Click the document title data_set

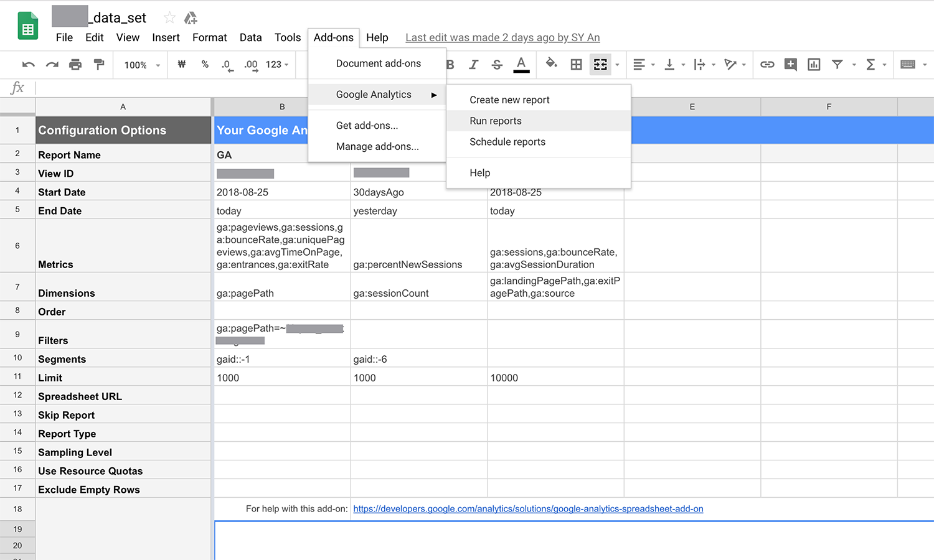click(117, 18)
